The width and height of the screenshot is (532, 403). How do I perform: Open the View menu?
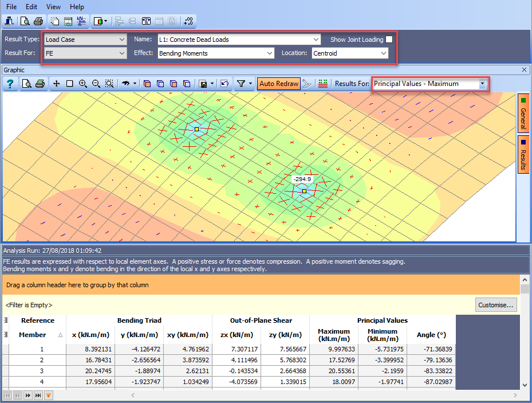[x=53, y=7]
